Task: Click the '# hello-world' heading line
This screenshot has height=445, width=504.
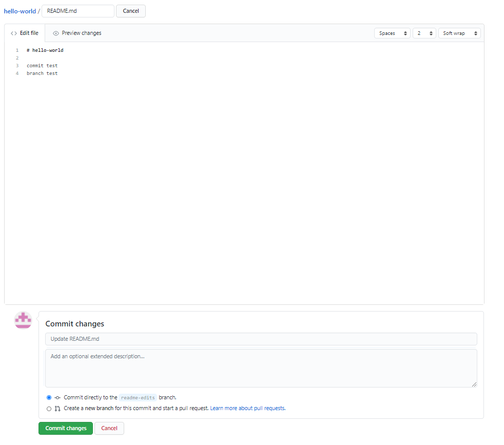Action: click(x=45, y=50)
